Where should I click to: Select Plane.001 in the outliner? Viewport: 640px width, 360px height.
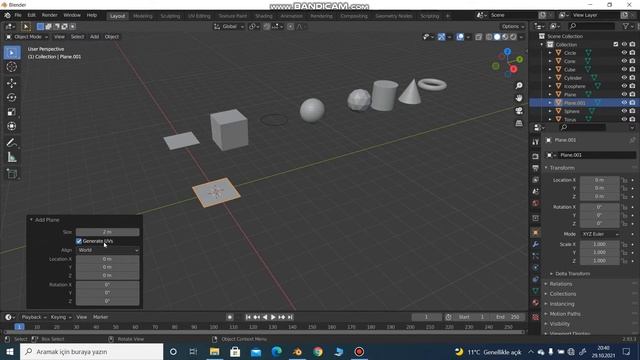pyautogui.click(x=575, y=103)
